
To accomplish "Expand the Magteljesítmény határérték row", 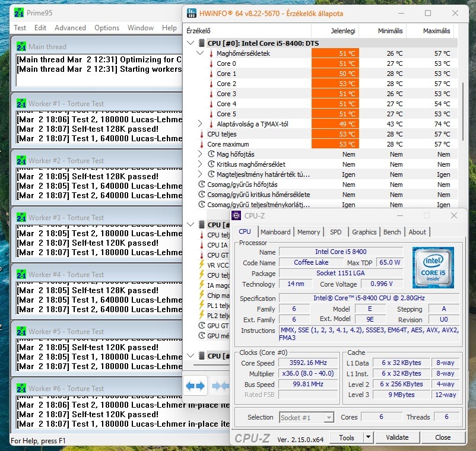I will point(200,174).
